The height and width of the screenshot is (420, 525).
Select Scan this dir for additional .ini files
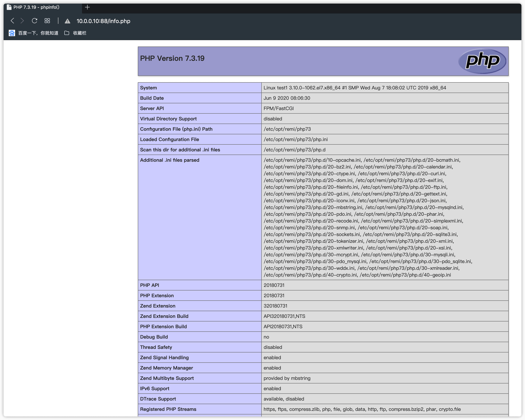click(180, 150)
